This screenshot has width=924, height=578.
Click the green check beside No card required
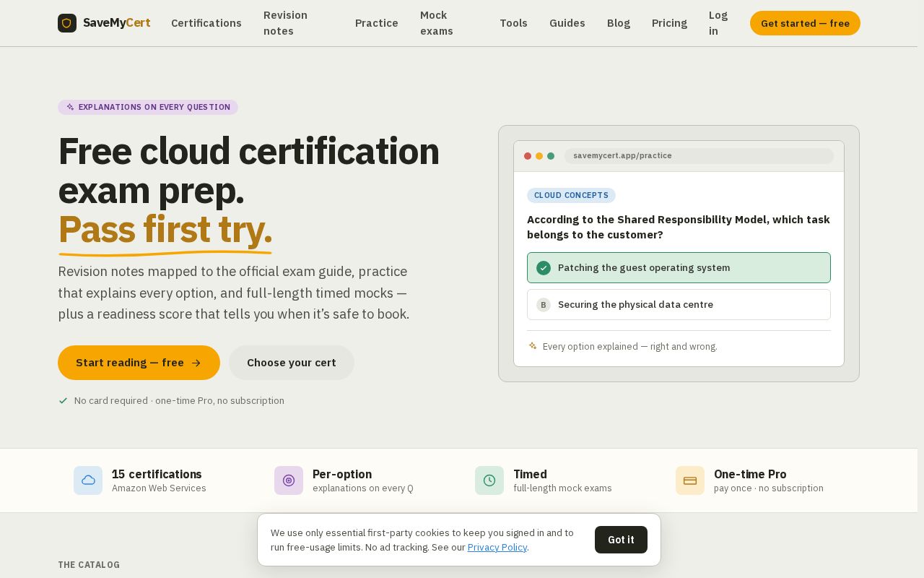point(63,400)
